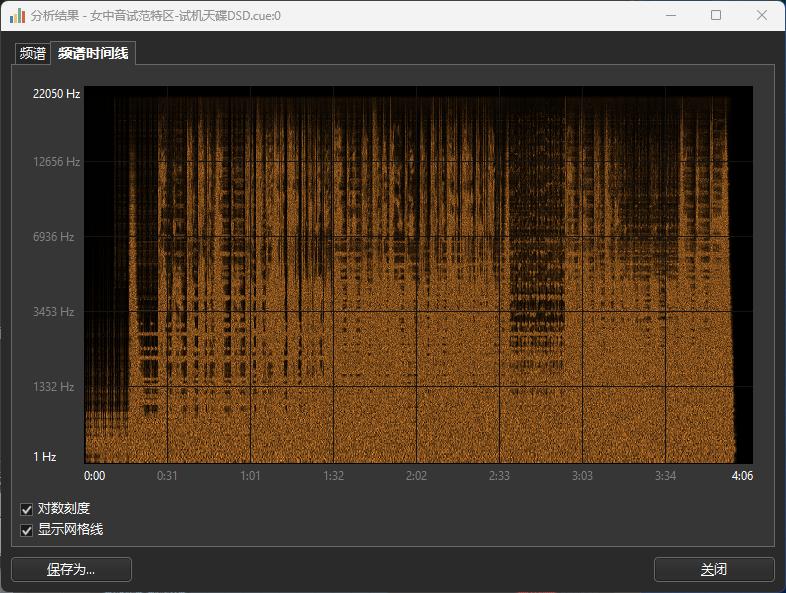Click the 对数刻度 label text
The height and width of the screenshot is (593, 786).
click(64, 509)
